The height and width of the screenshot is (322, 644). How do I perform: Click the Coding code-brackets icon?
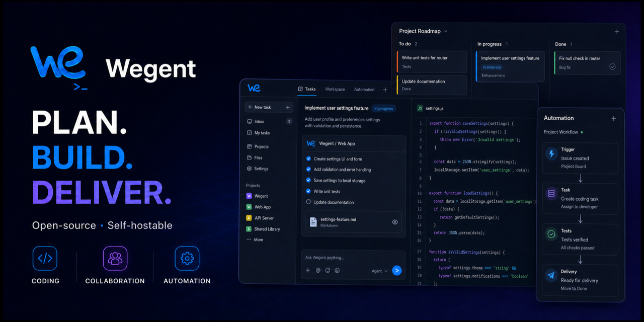pyautogui.click(x=45, y=259)
